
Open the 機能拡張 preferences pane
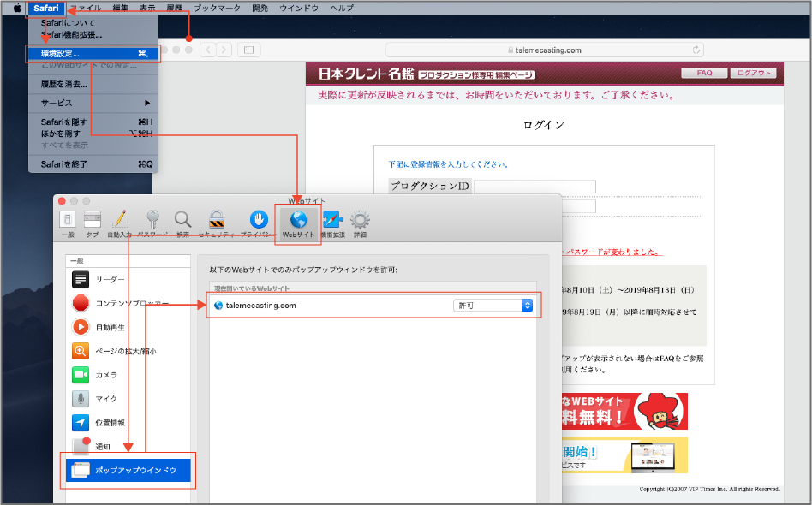(x=332, y=223)
